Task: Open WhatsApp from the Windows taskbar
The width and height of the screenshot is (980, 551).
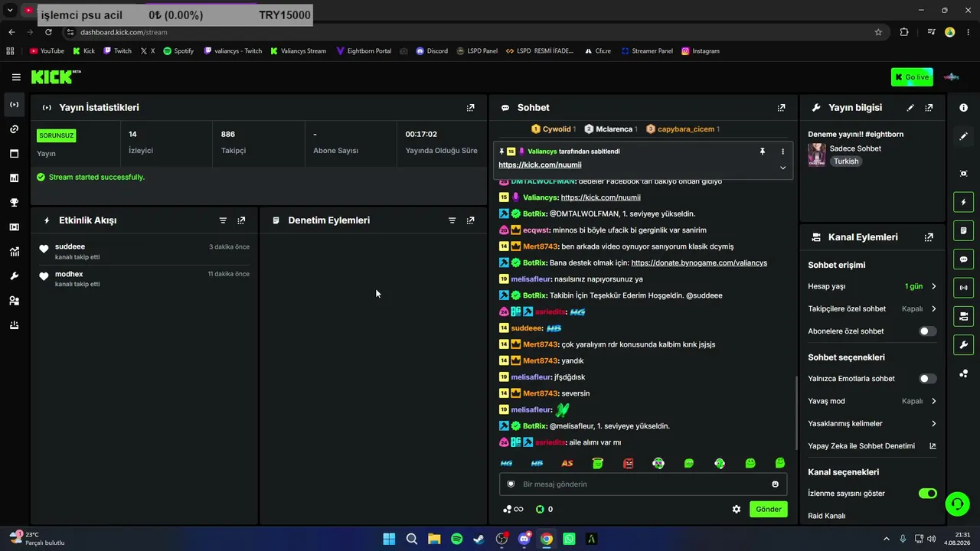Action: point(569,539)
